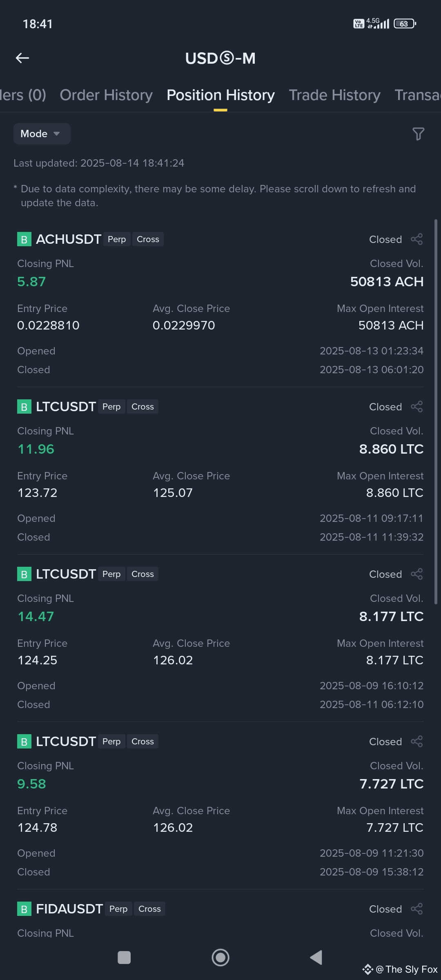Open the ACHUSDT pair title
The height and width of the screenshot is (980, 441).
[x=69, y=239]
